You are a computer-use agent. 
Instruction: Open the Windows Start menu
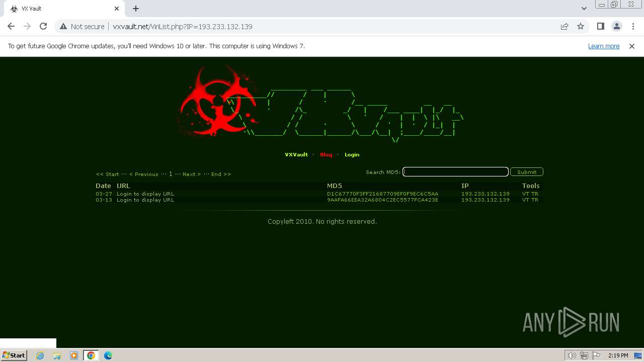[x=14, y=355]
